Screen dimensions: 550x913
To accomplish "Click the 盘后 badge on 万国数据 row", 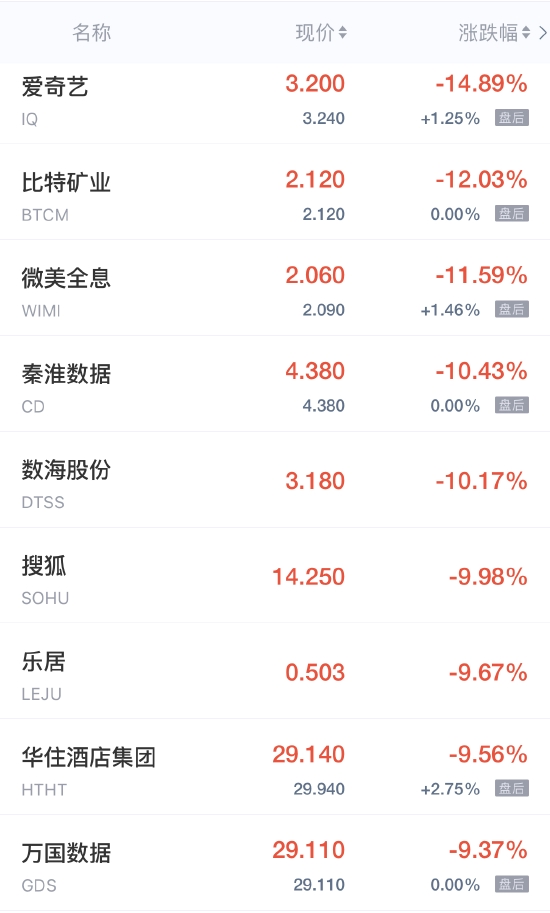I will coord(512,884).
